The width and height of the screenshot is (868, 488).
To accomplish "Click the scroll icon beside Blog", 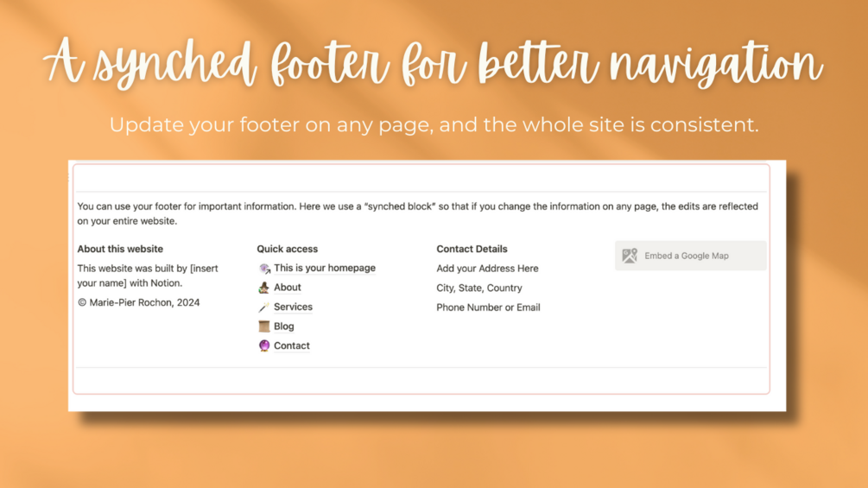I will (x=264, y=326).
